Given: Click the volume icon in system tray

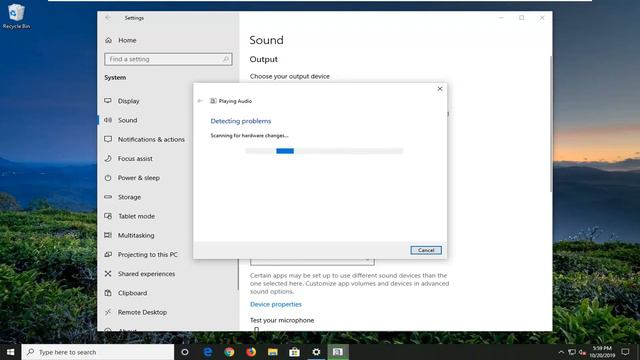Looking at the screenshot, I should (582, 352).
